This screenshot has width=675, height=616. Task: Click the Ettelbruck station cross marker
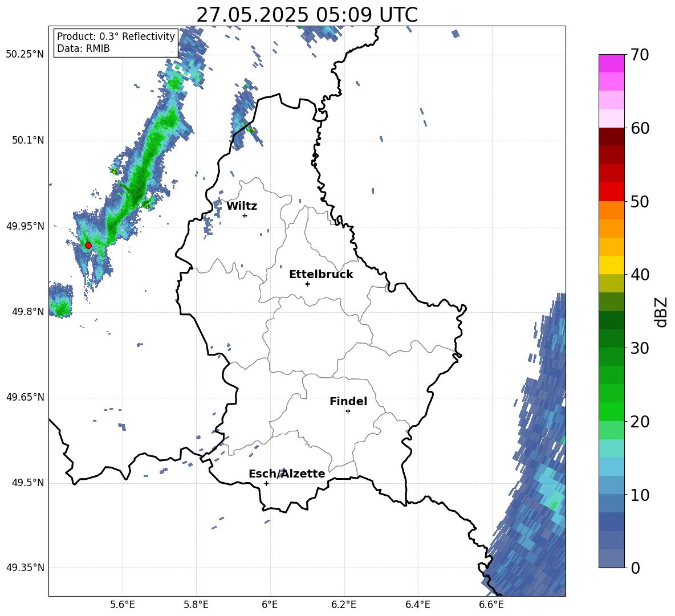click(x=307, y=284)
